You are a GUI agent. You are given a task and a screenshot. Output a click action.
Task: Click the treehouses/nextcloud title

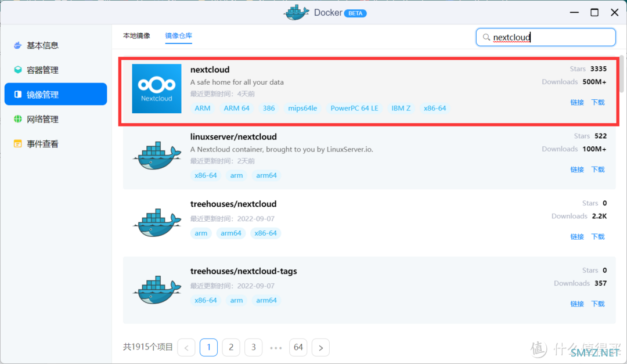tap(233, 204)
